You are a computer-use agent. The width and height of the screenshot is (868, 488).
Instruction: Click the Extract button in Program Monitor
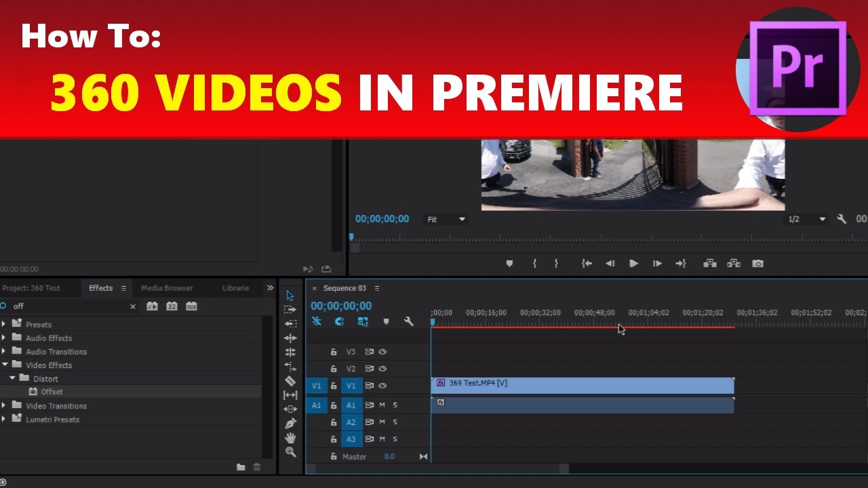pyautogui.click(x=734, y=264)
